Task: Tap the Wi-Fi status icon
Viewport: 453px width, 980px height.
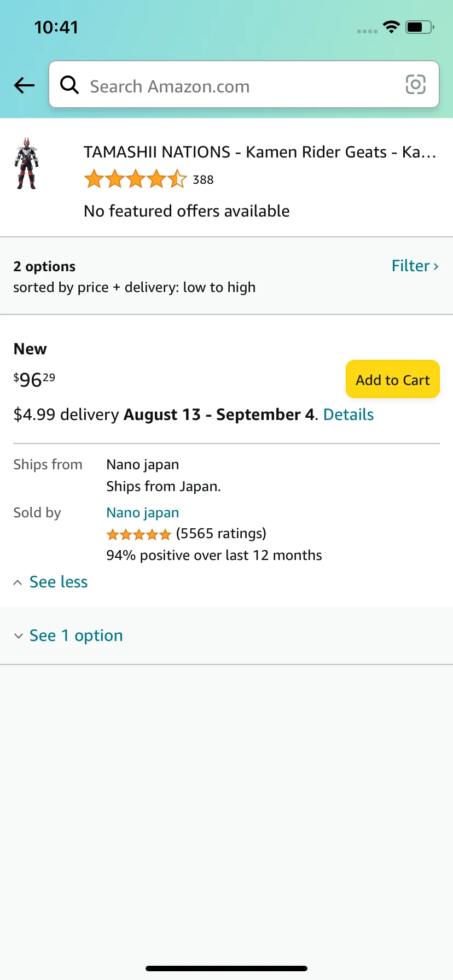Action: tap(391, 27)
